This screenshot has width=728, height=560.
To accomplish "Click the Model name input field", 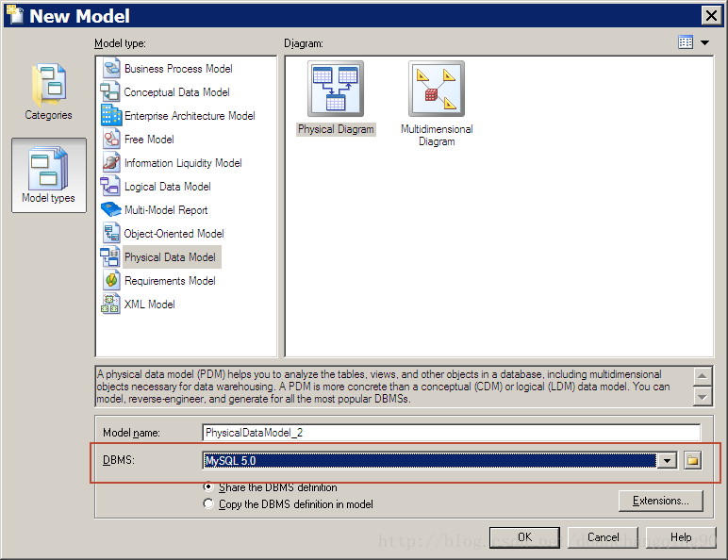I will tap(452, 433).
